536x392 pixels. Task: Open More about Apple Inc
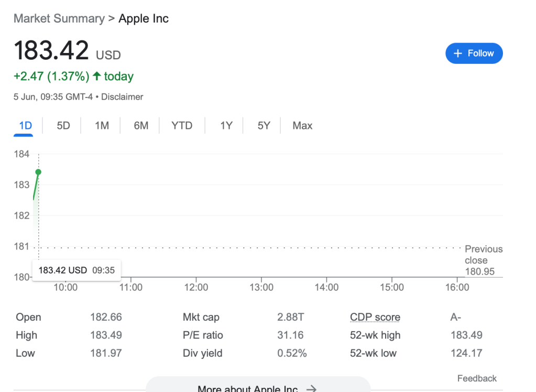click(247, 388)
